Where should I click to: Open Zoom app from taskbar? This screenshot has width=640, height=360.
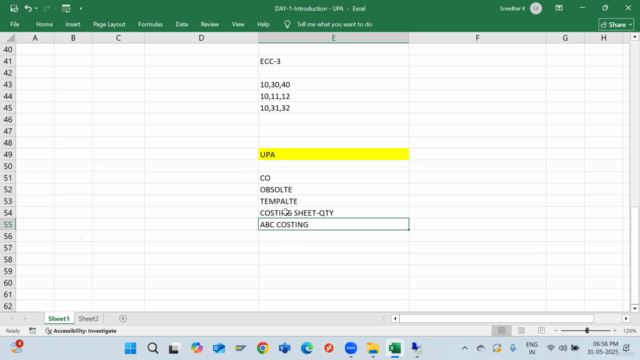coord(351,348)
